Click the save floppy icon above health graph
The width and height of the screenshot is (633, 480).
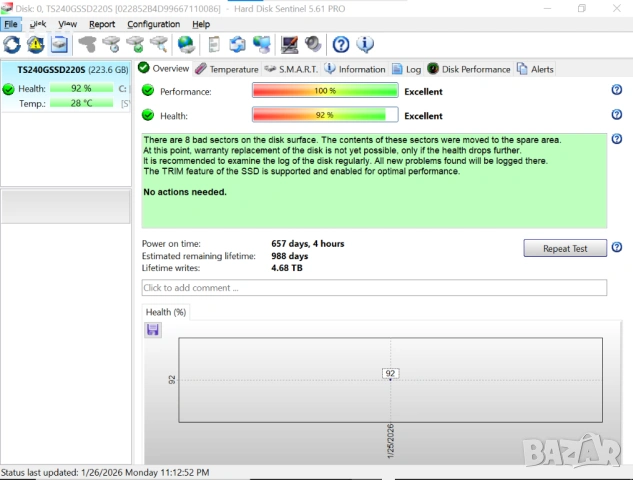(x=153, y=330)
